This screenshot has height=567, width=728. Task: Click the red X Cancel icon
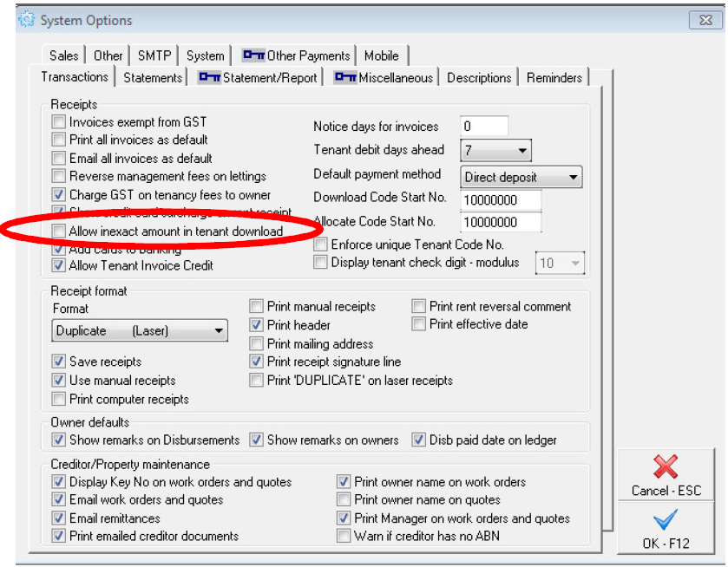click(x=666, y=466)
